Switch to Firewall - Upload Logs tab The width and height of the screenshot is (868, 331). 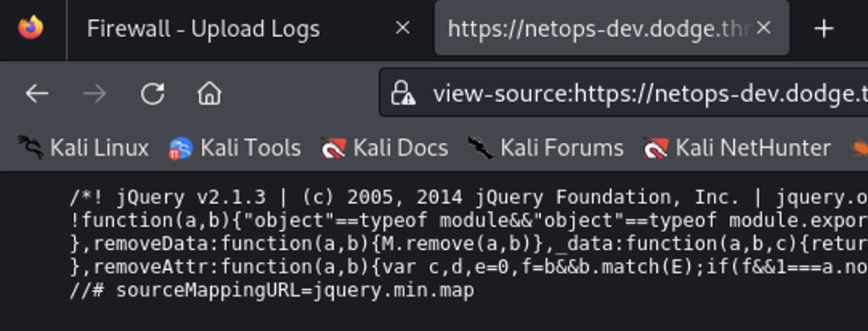(x=203, y=30)
